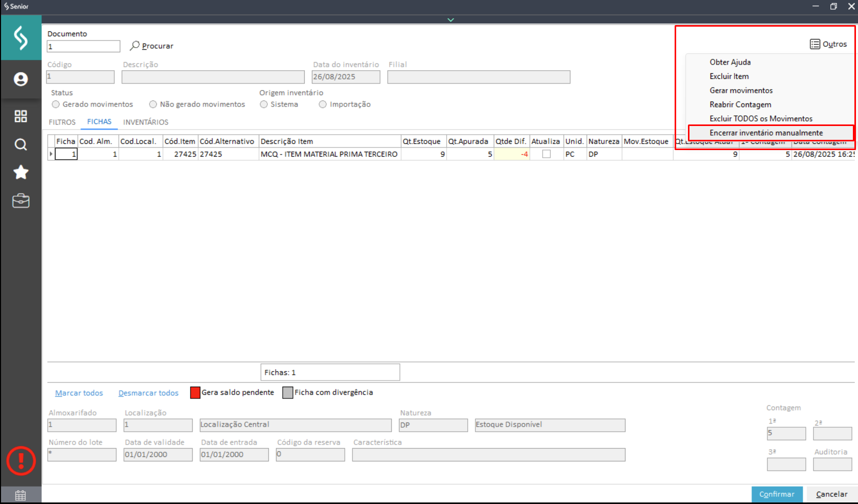Click the Estoque Disponível field
The image size is (858, 504).
550,425
